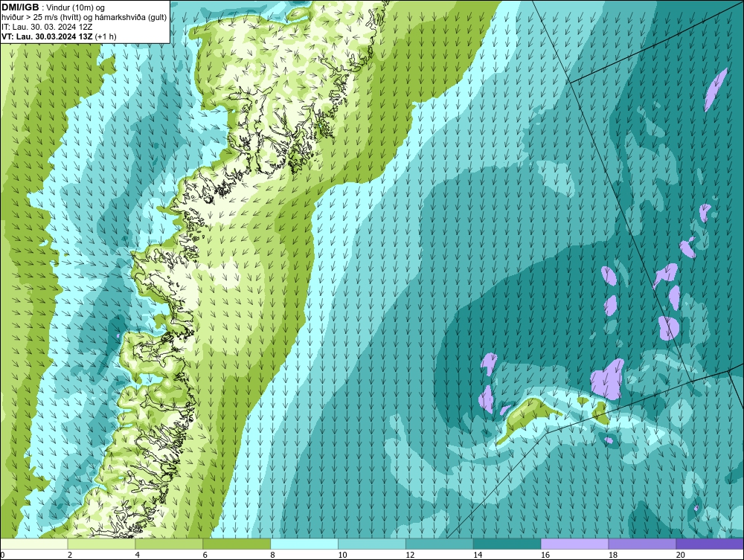
Task: Click the 'IT: Lau. 30. 03. 2024 12Z' line
Action: point(47,27)
